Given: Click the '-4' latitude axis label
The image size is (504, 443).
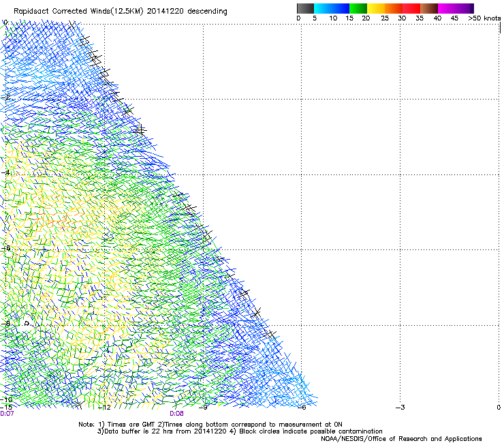Looking at the screenshot, I should 5,172.
